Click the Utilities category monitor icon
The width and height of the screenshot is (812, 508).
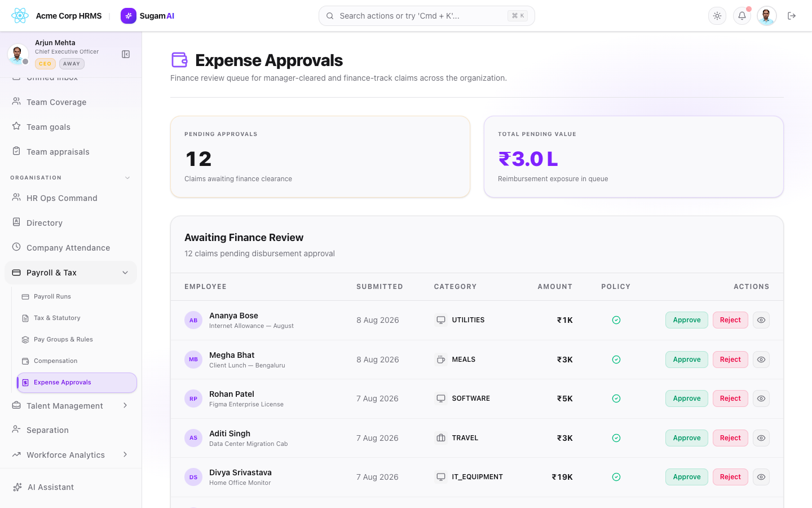441,320
